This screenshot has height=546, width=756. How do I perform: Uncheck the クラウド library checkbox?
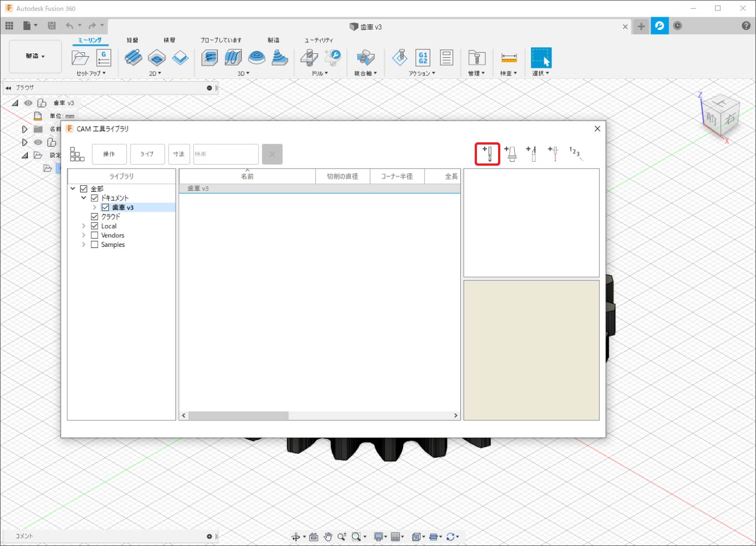pyautogui.click(x=94, y=217)
